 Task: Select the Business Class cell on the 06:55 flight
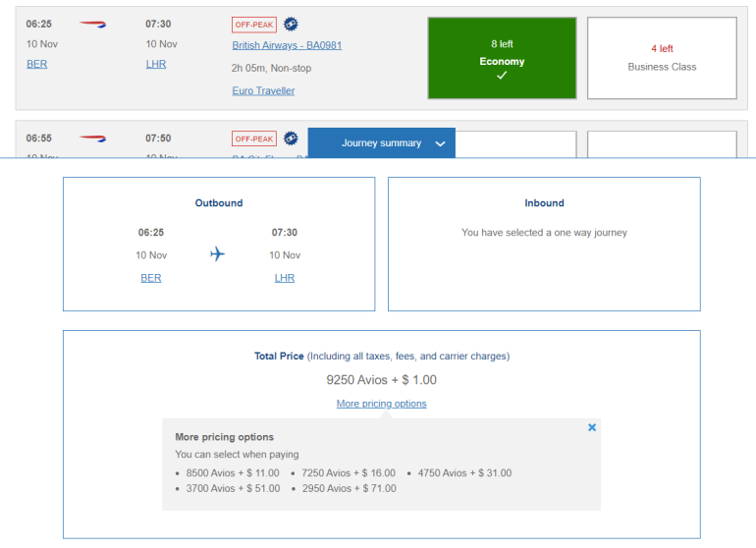coord(662,143)
